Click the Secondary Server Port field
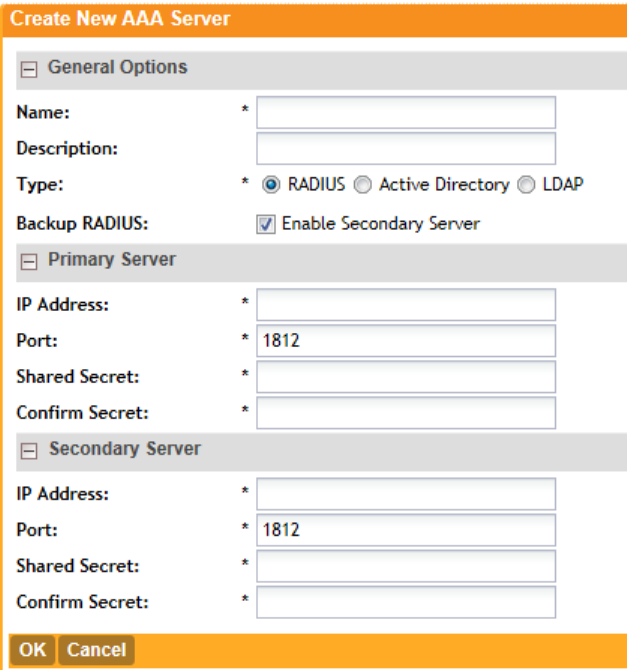Image resolution: width=627 pixels, height=670 pixels. [x=405, y=530]
